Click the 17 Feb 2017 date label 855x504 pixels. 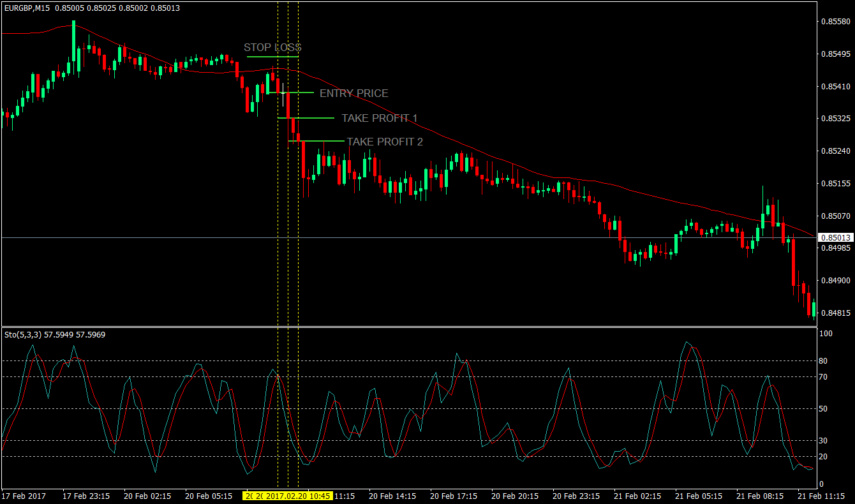24,496
